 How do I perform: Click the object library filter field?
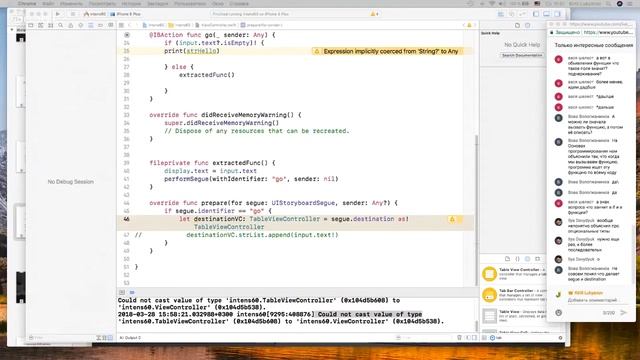(524, 338)
